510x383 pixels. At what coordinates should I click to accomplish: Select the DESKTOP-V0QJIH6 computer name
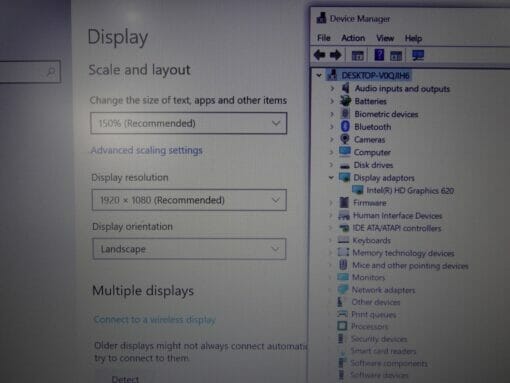375,75
